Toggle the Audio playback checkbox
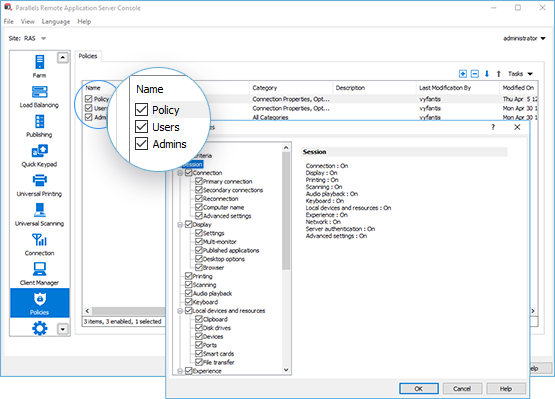The image size is (555, 399). coord(189,293)
